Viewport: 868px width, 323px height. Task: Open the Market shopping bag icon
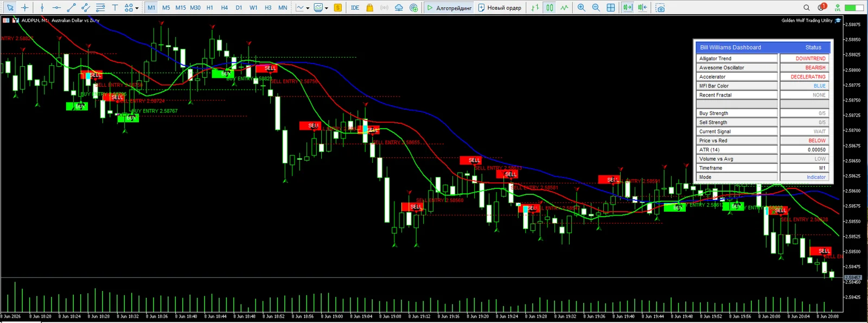pos(369,8)
